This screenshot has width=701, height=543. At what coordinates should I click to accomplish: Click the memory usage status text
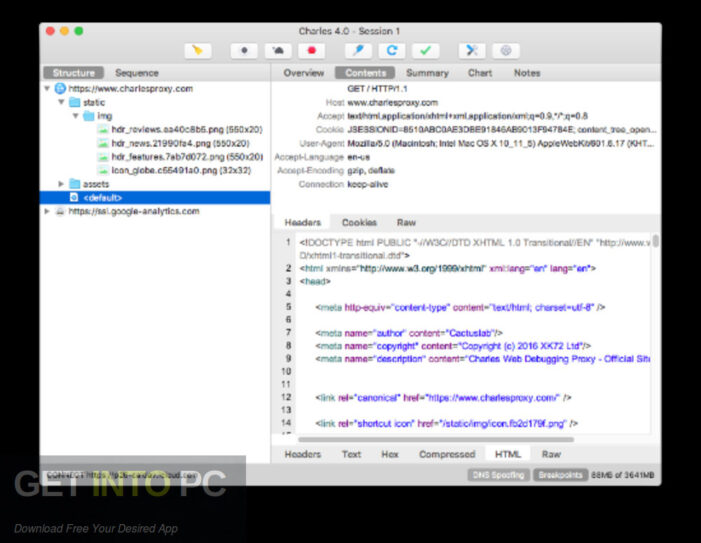[622, 475]
